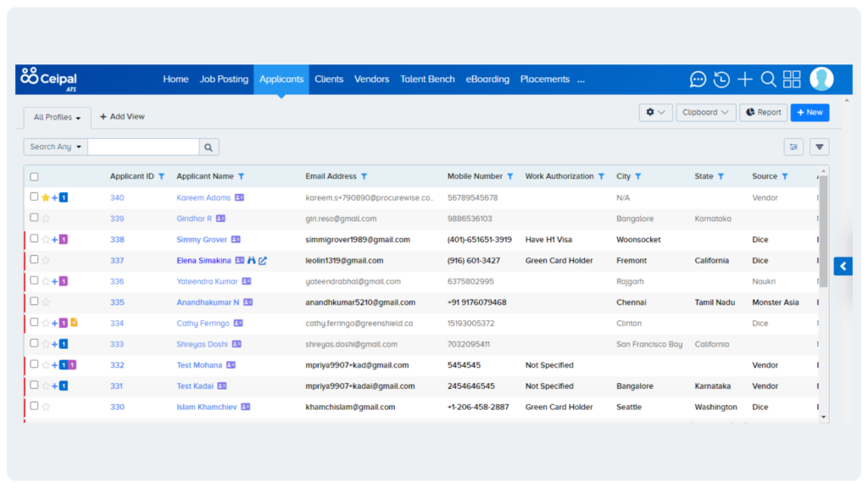868x488 pixels.
Task: Go to the Job Posting tab
Action: click(224, 80)
